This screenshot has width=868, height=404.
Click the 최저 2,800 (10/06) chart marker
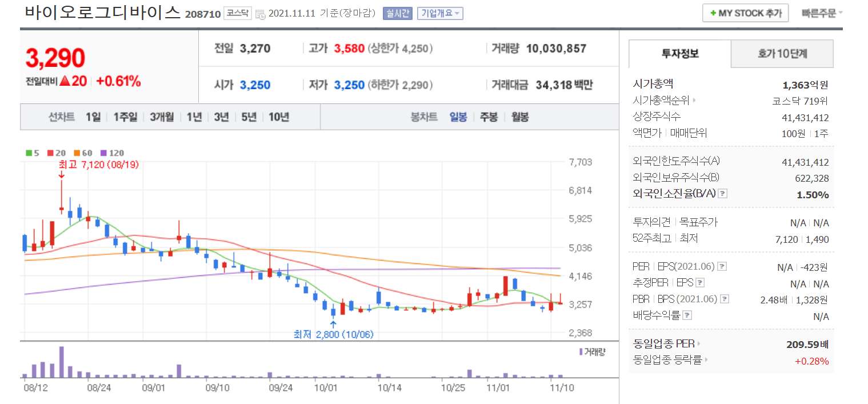[333, 334]
